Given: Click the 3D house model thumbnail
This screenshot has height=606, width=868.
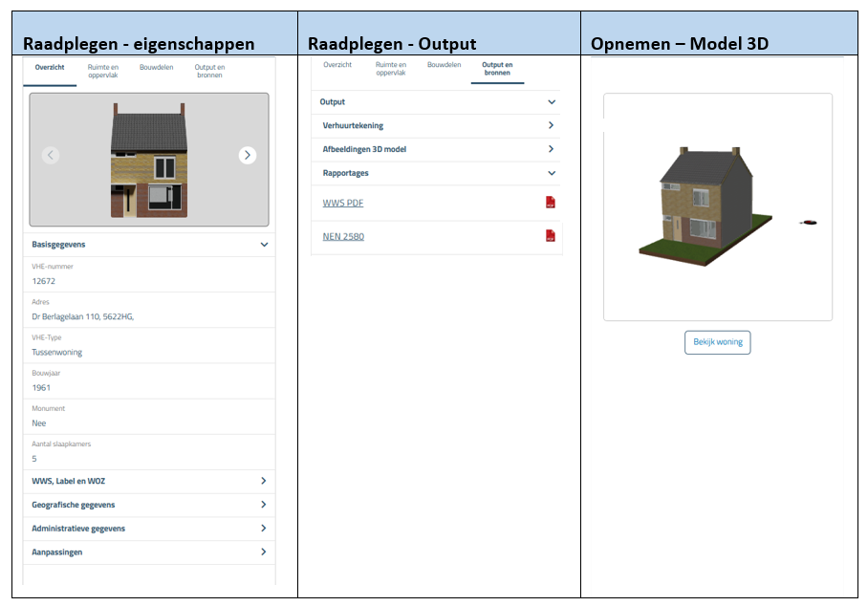Looking at the screenshot, I should click(x=705, y=204).
